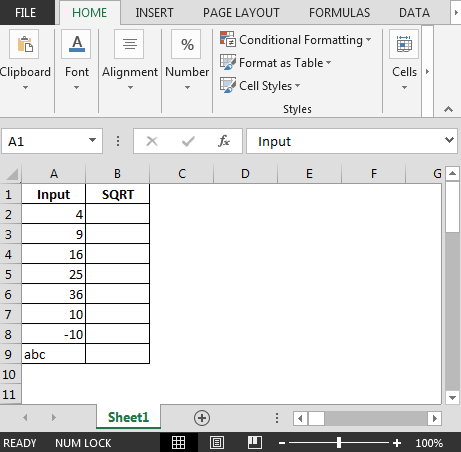
Task: Open the Cell Styles gallery
Action: tap(260, 86)
